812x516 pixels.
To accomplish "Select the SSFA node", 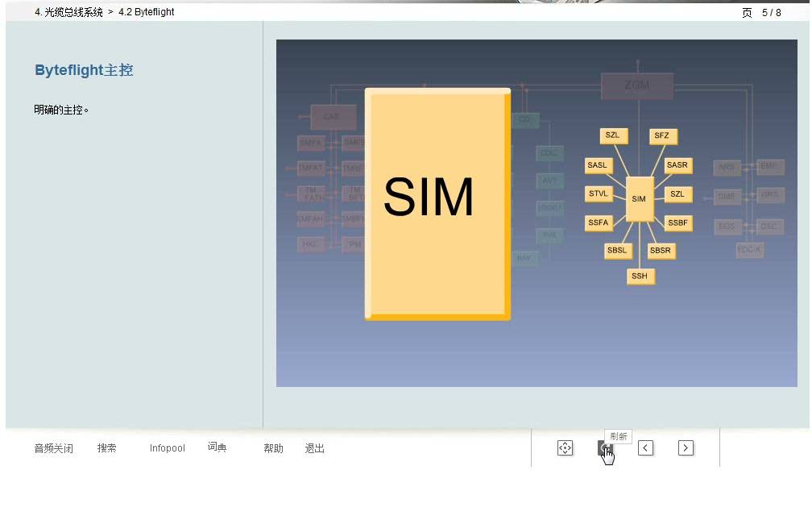I will 599,223.
